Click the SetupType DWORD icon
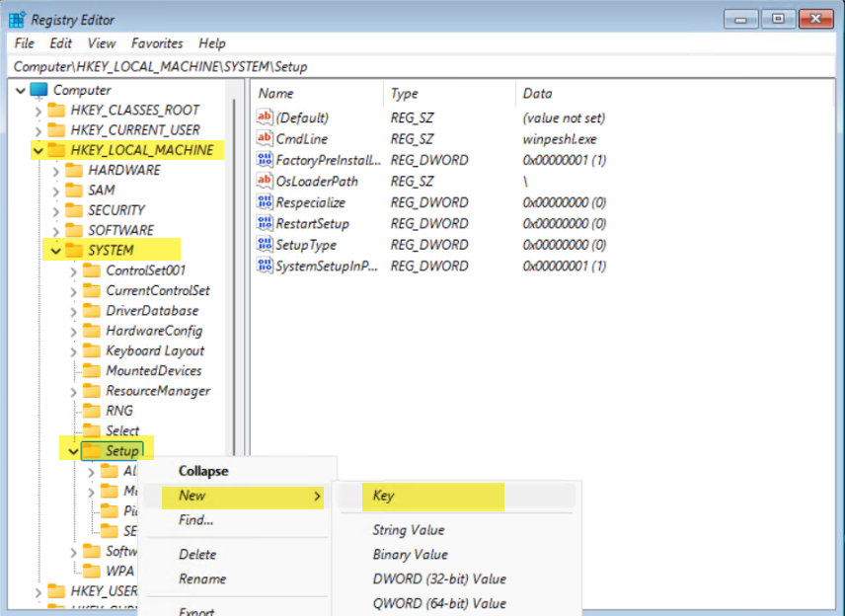 (x=265, y=245)
